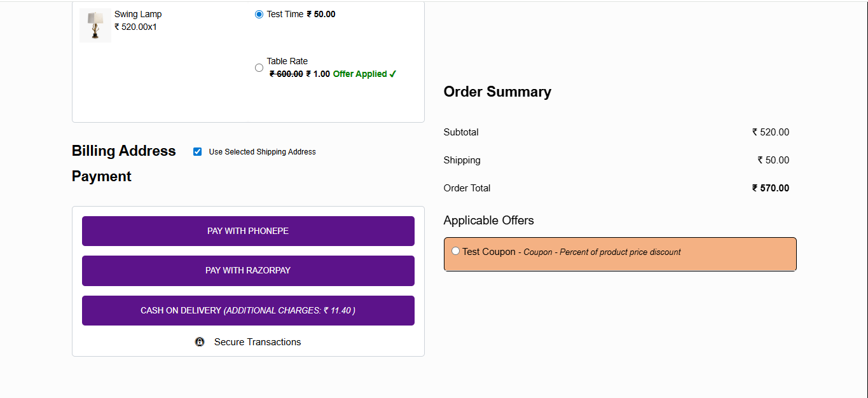The width and height of the screenshot is (868, 398).
Task: Click the Pay with PhonePe button
Action: coord(248,231)
